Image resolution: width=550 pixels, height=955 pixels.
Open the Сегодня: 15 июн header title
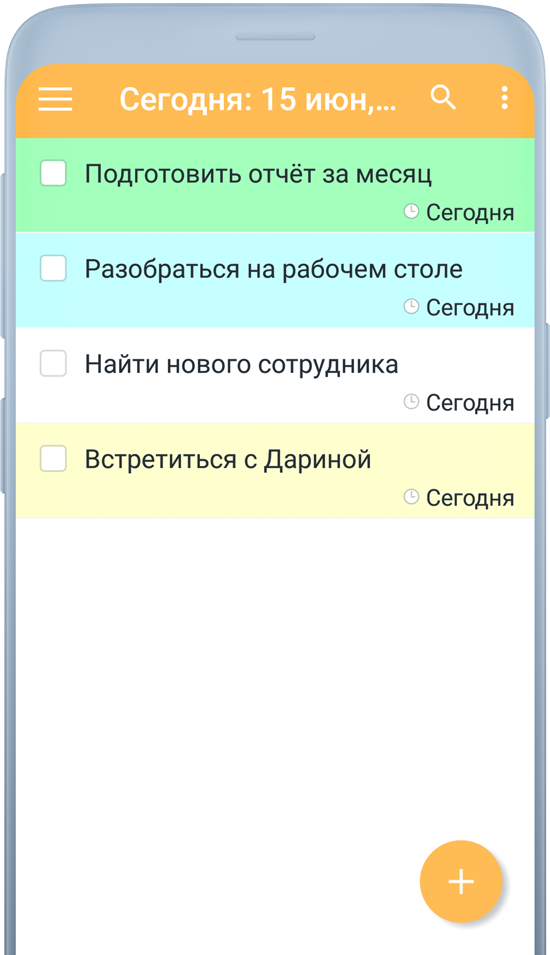258,99
